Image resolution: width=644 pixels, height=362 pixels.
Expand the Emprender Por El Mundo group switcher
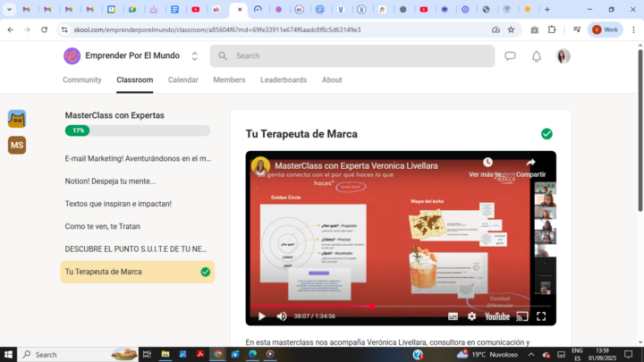195,56
